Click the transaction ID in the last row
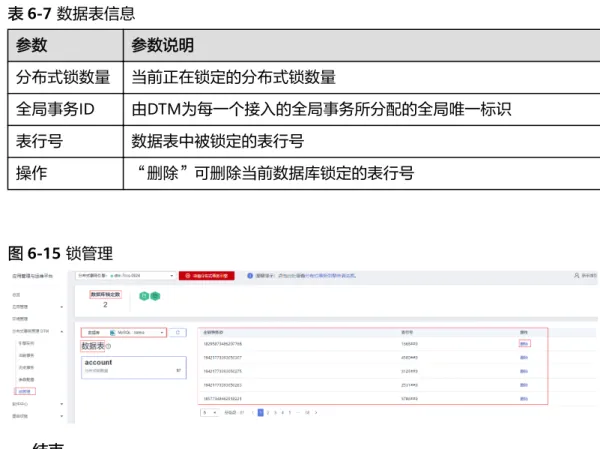 (222, 399)
